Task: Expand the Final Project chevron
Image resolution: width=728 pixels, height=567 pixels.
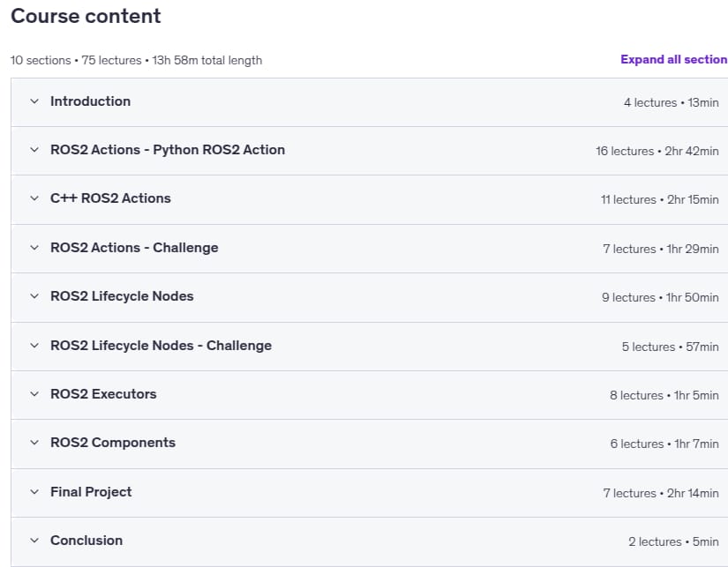Action: click(34, 492)
